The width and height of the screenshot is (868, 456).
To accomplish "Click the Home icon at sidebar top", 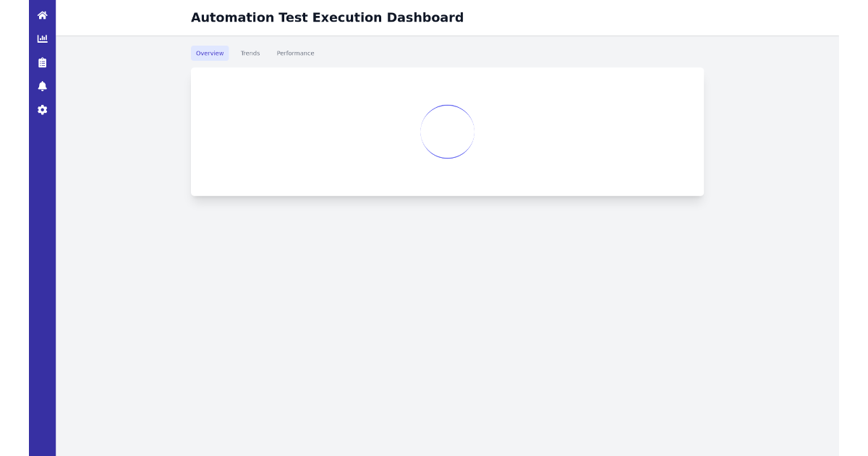I will [x=42, y=14].
